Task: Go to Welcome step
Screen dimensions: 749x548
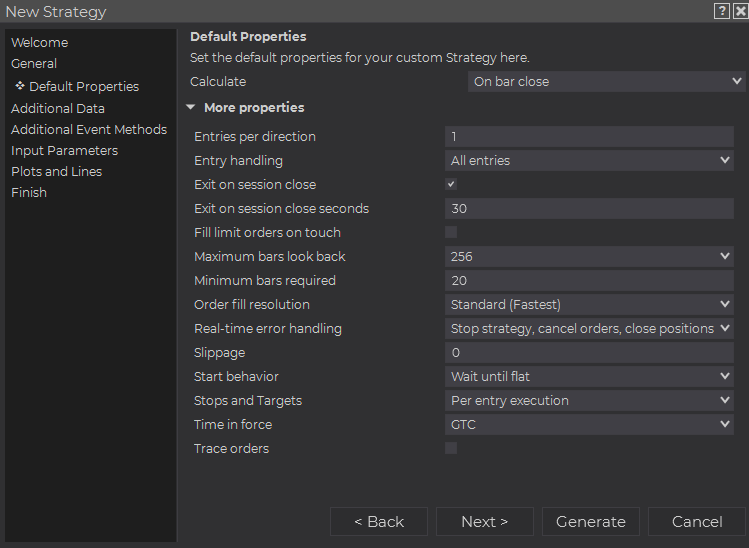Action: pyautogui.click(x=40, y=43)
